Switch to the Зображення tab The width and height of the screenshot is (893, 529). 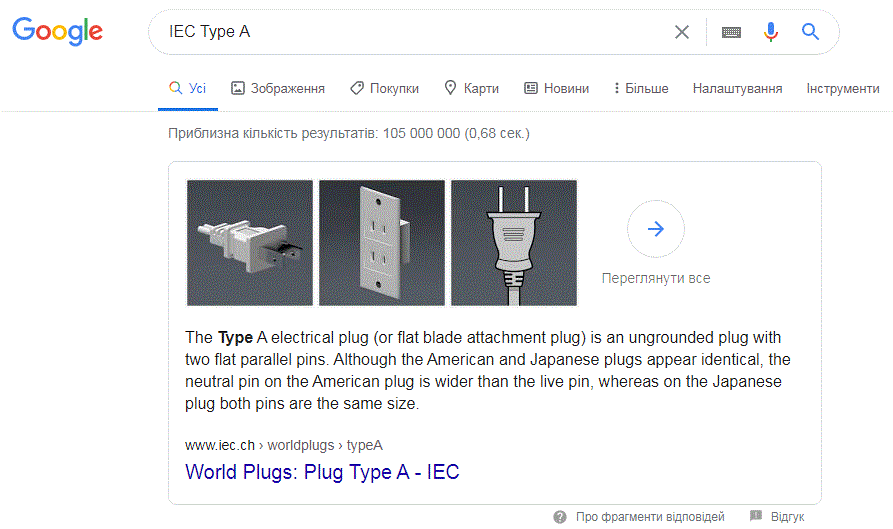point(278,88)
